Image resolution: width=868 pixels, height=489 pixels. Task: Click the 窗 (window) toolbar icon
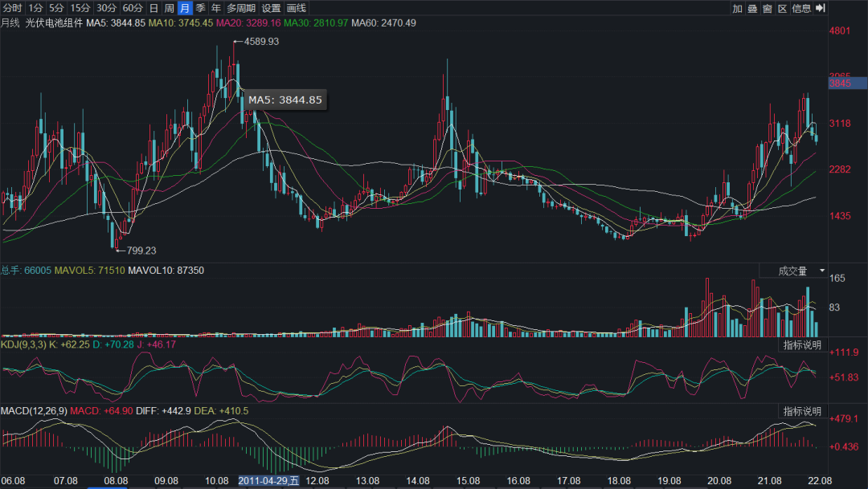[x=768, y=8]
